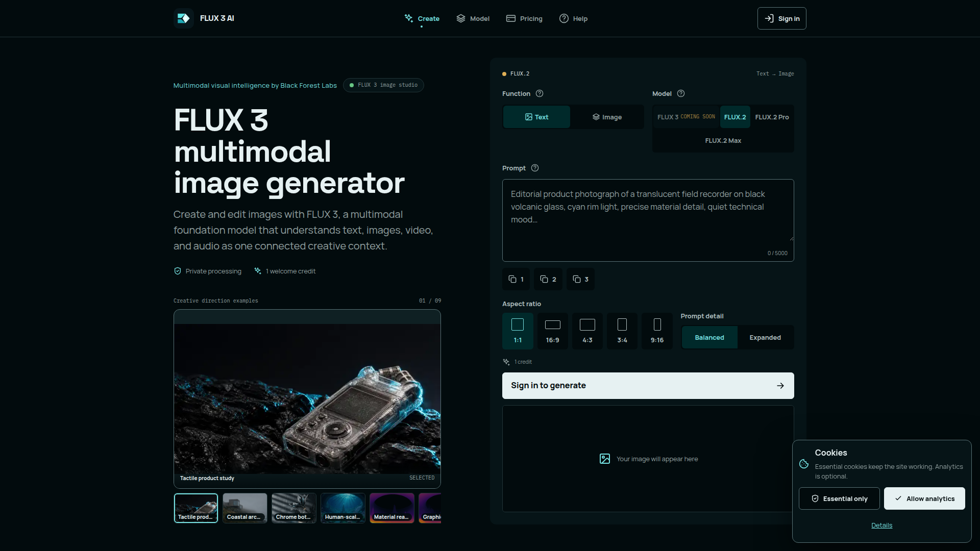This screenshot has height=551, width=980.
Task: Select Human-scal thumbnail
Action: [x=343, y=508]
